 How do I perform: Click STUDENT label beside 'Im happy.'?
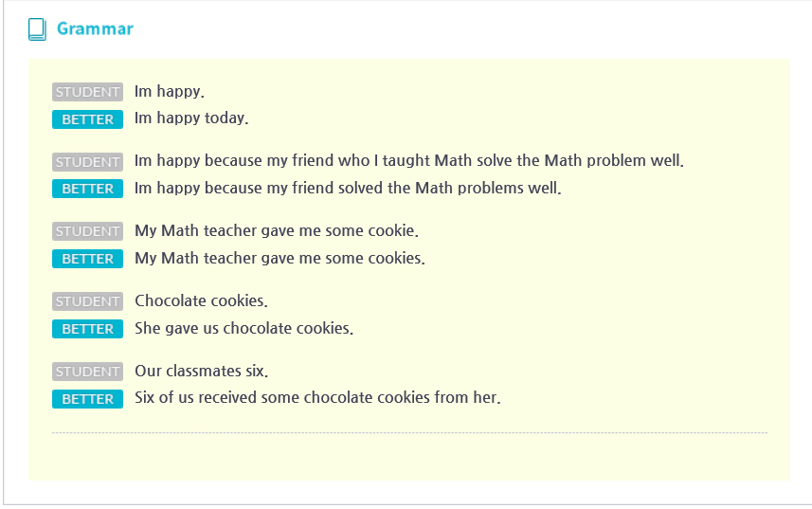point(87,92)
